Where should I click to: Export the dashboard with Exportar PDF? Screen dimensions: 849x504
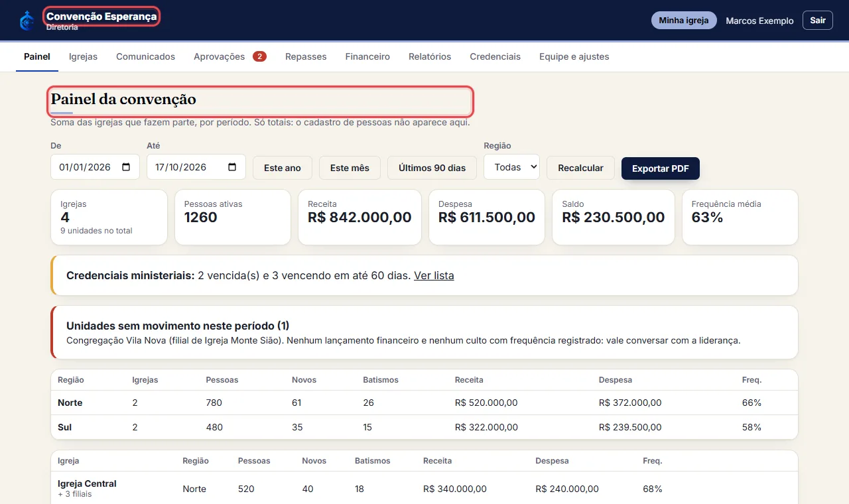tap(660, 168)
